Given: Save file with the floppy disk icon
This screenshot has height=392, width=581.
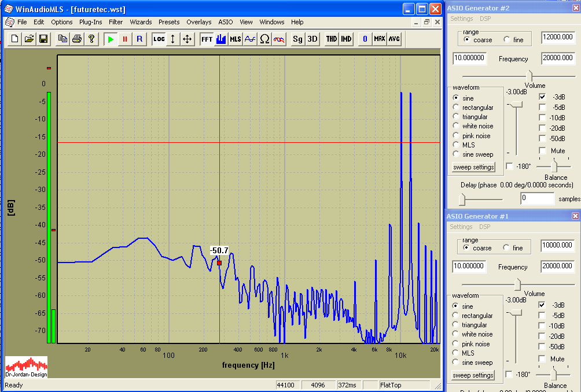Looking at the screenshot, I should [43, 39].
